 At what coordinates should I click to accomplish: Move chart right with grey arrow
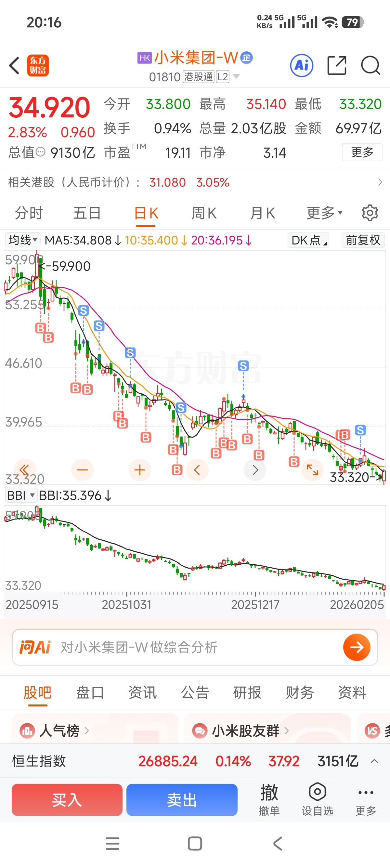coord(255,470)
